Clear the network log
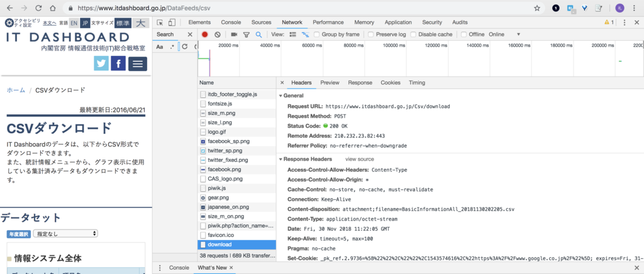 coord(218,35)
